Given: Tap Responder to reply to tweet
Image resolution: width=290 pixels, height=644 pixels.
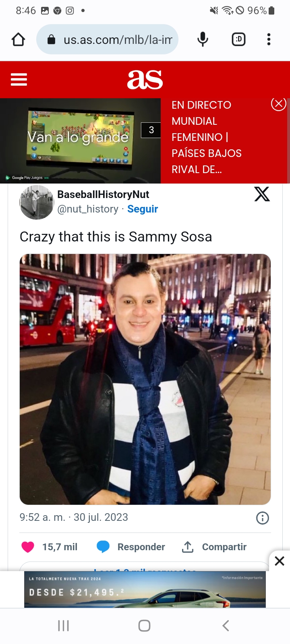Looking at the screenshot, I should coord(131,547).
